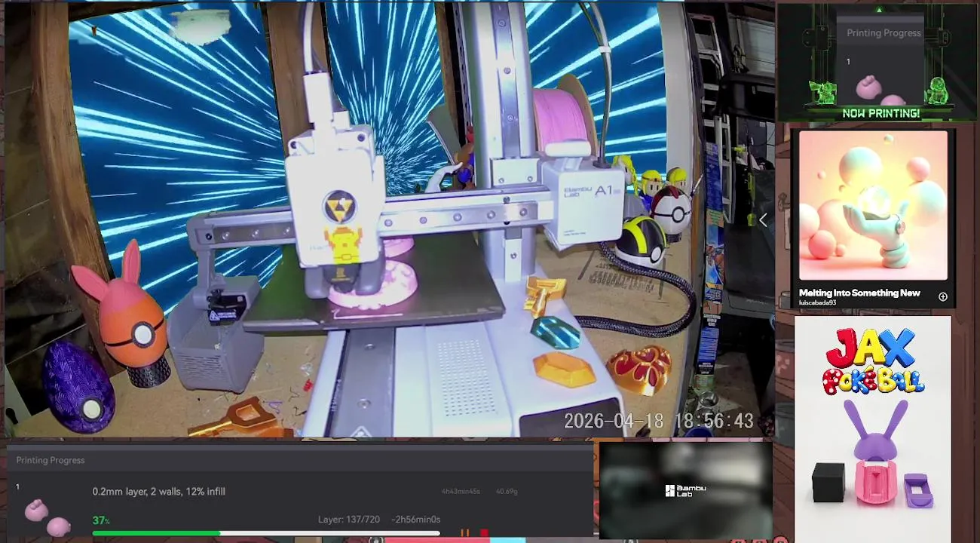The height and width of the screenshot is (543, 980).
Task: Click the 'Printing Progress' header in the bottom panel
Action: (x=51, y=460)
